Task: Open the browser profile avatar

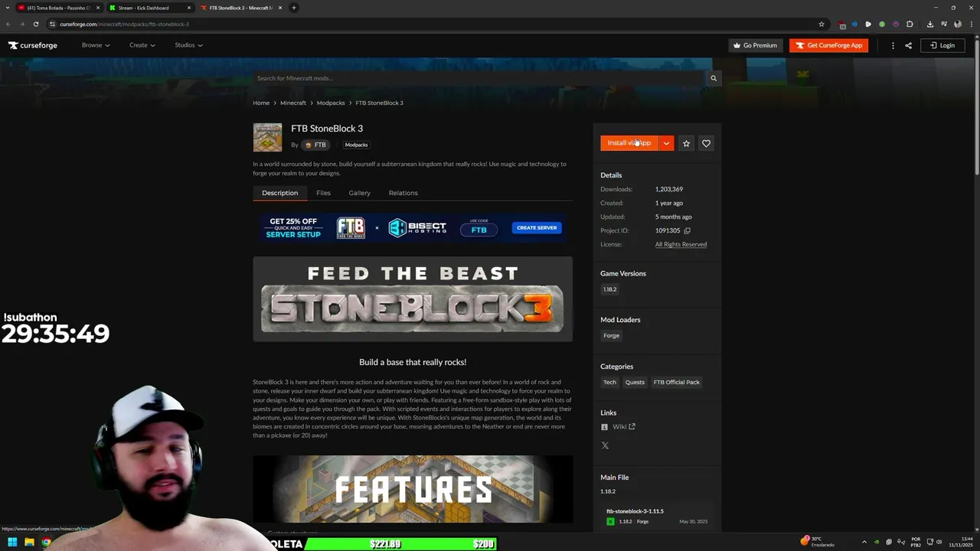Action: click(x=958, y=24)
